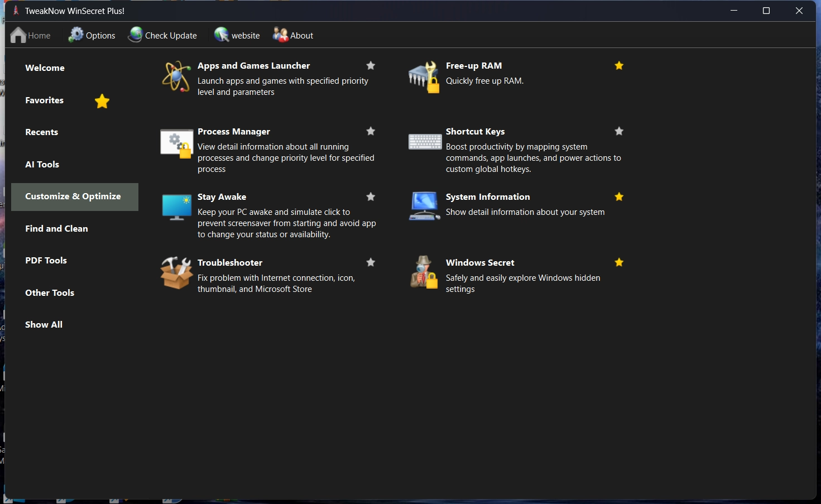This screenshot has width=821, height=504.
Task: Open the Troubleshooter toolbox icon
Action: 176,272
